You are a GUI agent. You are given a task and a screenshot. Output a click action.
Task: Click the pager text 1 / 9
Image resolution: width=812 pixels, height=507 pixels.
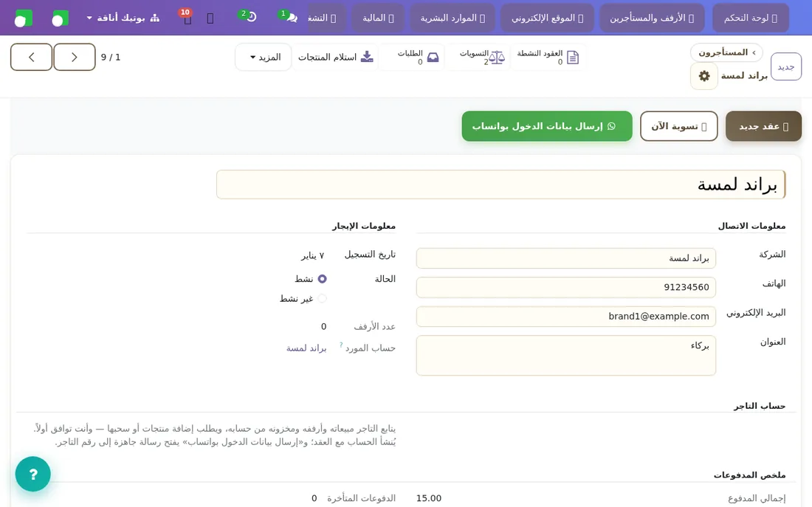click(111, 57)
